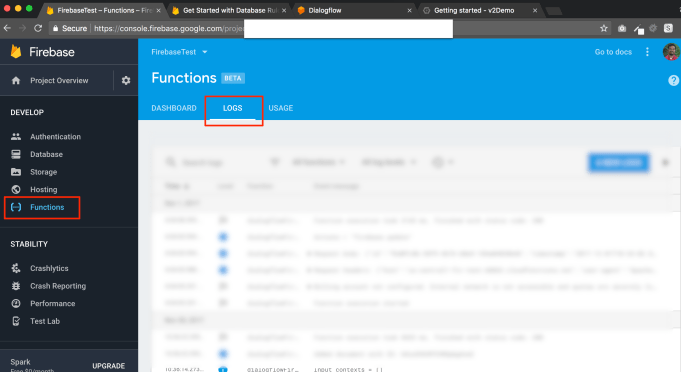Click the Performance gauge icon

click(x=16, y=303)
